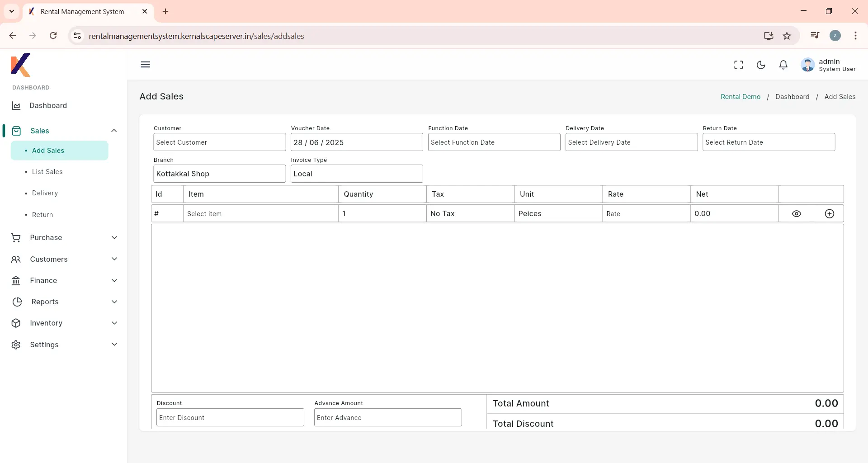868x463 pixels.
Task: View site information icon in address bar
Action: [x=77, y=36]
